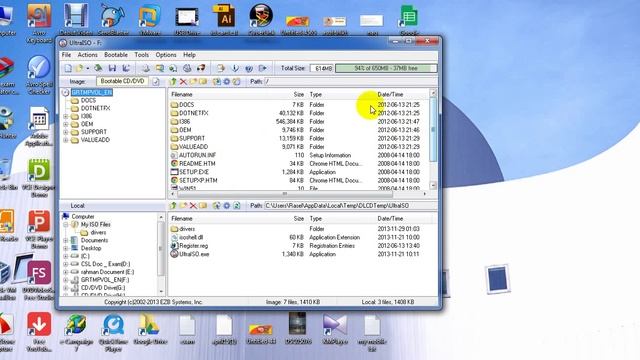The width and height of the screenshot is (640, 360).
Task: Click the Compress ISO toolbar icon
Action: (160, 68)
